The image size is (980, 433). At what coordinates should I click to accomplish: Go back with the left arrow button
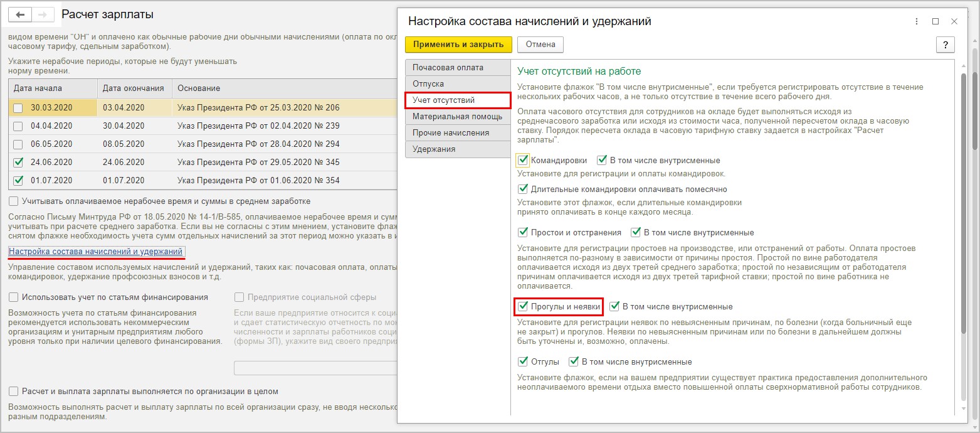click(x=20, y=14)
